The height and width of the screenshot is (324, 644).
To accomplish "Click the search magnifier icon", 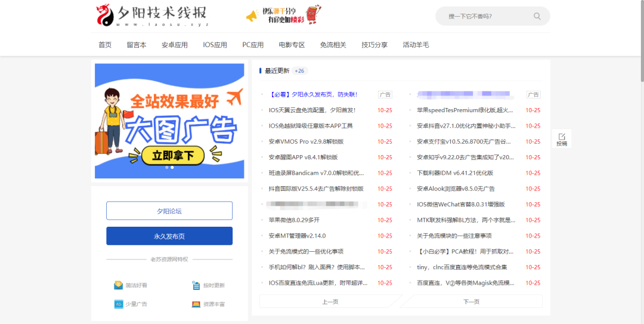I will coord(537,17).
